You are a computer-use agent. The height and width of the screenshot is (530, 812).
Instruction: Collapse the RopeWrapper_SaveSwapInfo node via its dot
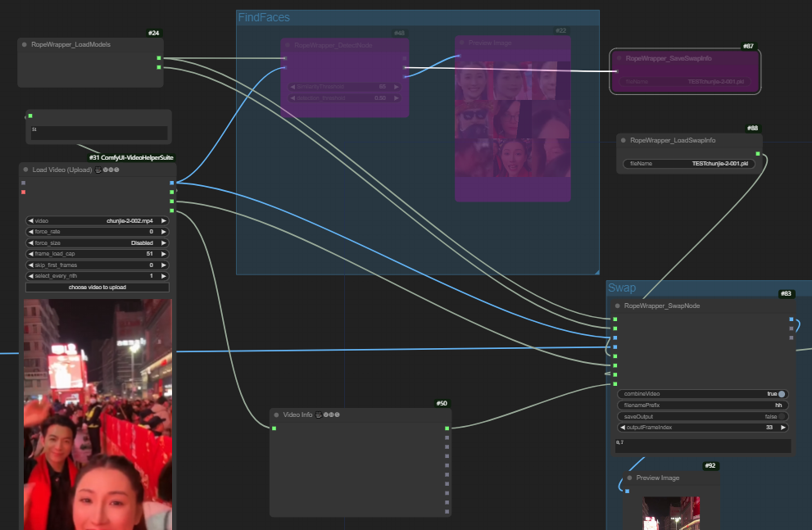[619, 58]
